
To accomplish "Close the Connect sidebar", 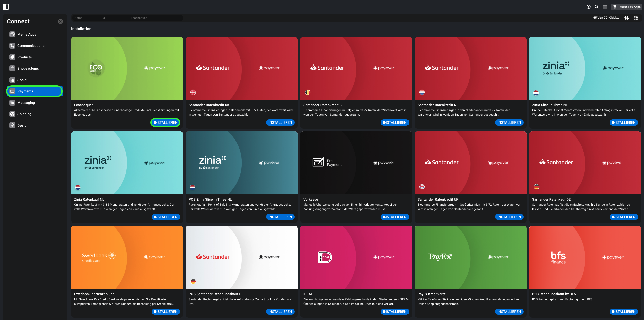I will [x=60, y=21].
